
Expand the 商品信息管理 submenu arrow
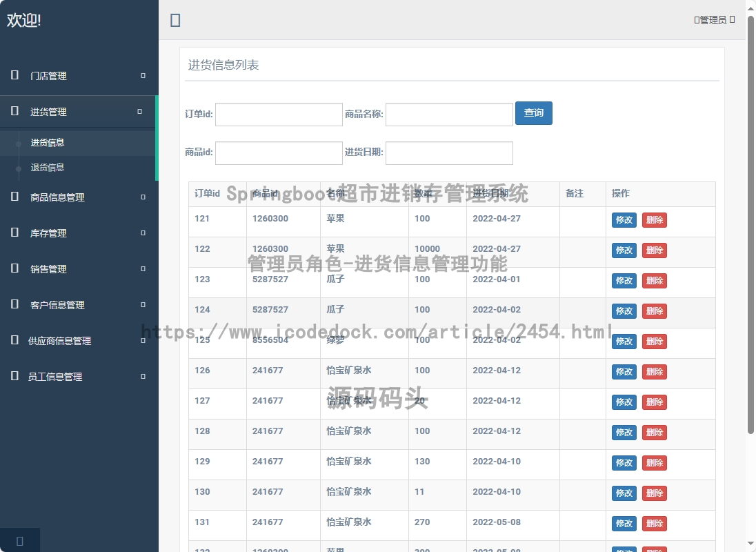point(143,197)
